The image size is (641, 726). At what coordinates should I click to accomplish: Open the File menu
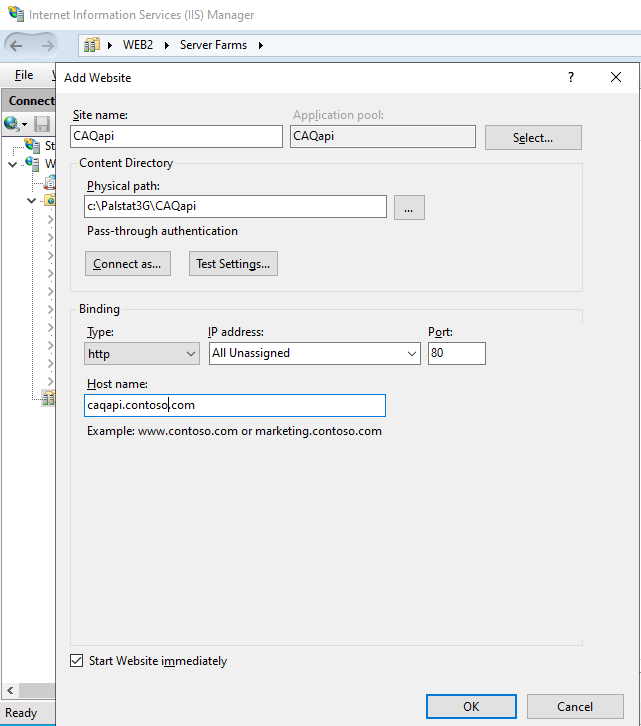pyautogui.click(x=24, y=75)
